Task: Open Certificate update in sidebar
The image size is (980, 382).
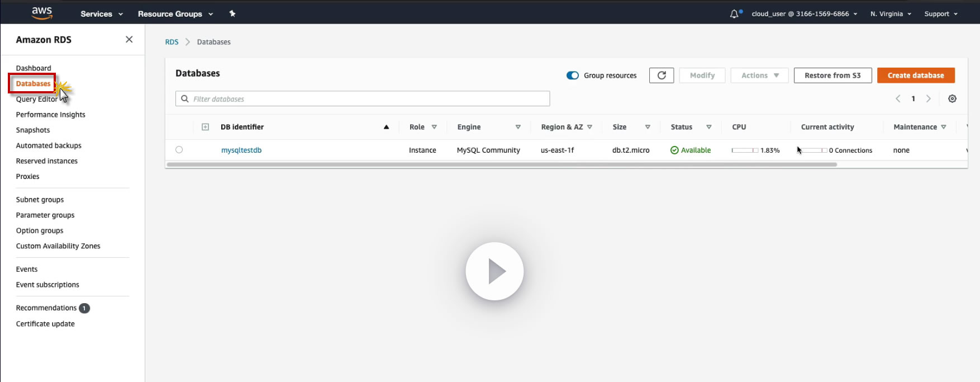Action: (x=45, y=324)
